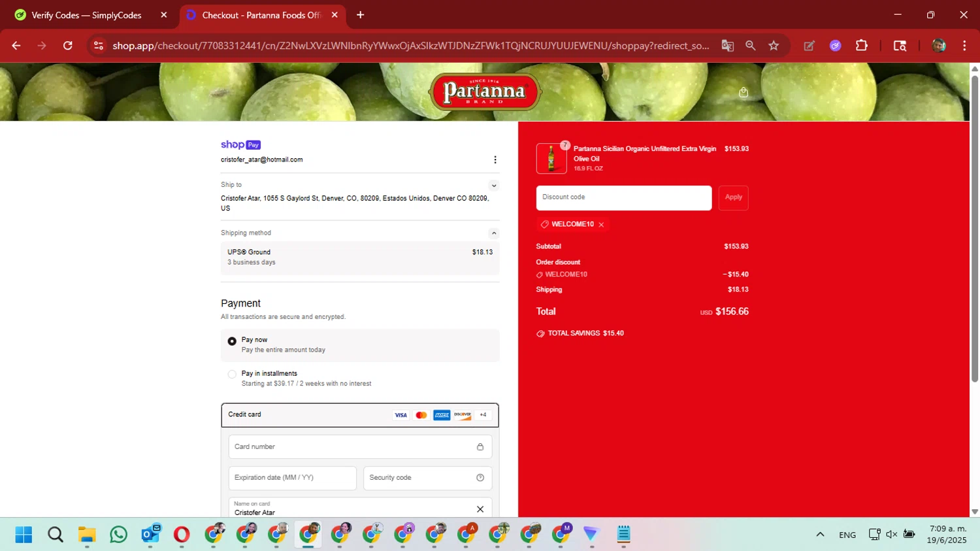
Task: Select the Credit card payment header
Action: pos(360,415)
